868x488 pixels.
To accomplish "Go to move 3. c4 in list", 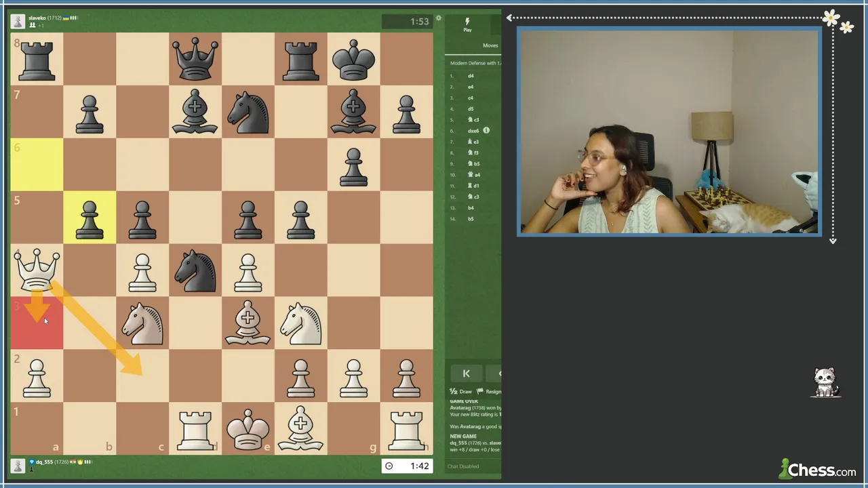I will (x=471, y=98).
